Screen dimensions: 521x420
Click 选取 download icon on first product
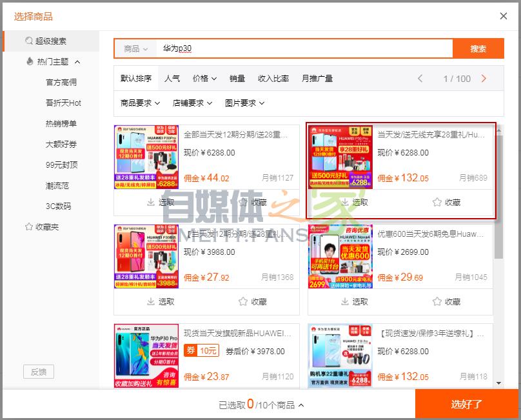coord(152,203)
